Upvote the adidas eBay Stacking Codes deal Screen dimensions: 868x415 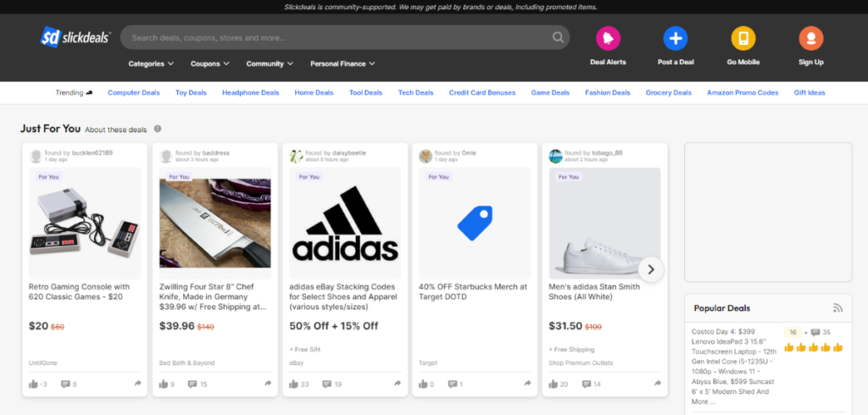[293, 384]
